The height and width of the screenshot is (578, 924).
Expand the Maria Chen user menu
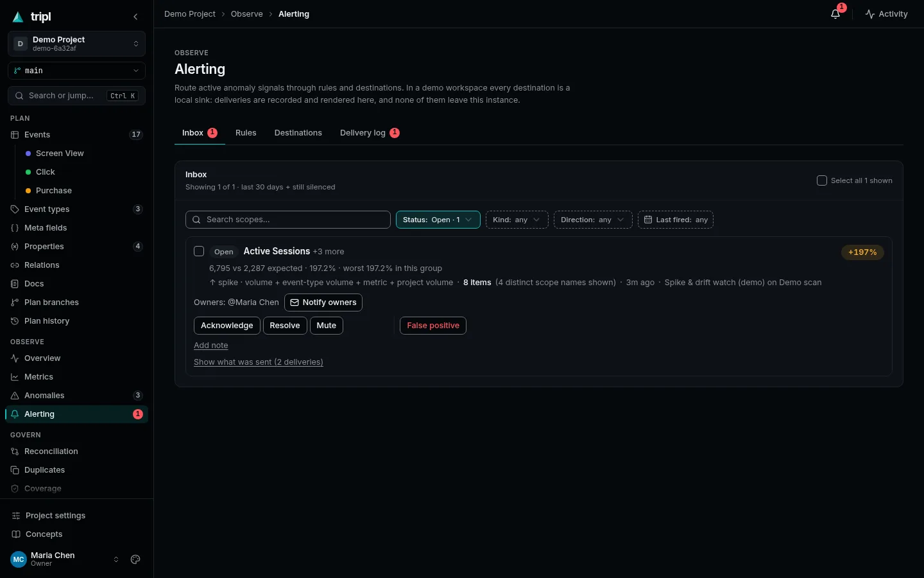(x=65, y=559)
